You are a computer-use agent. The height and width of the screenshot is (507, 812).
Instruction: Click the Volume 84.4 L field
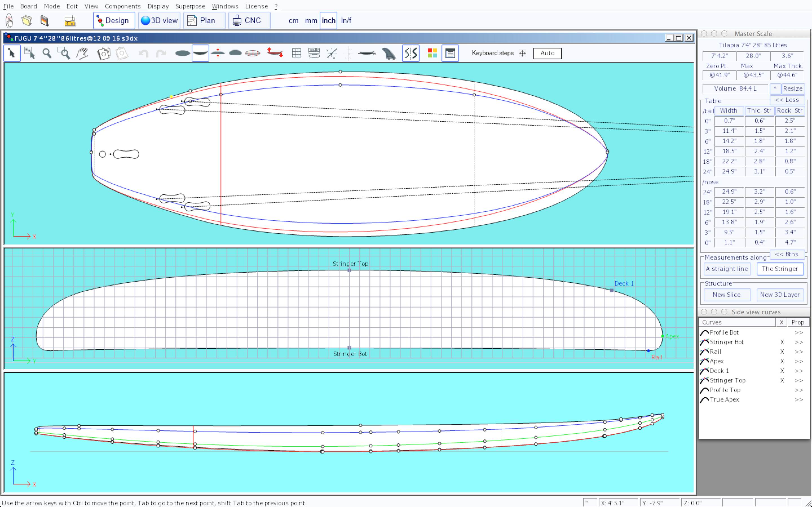pyautogui.click(x=735, y=88)
